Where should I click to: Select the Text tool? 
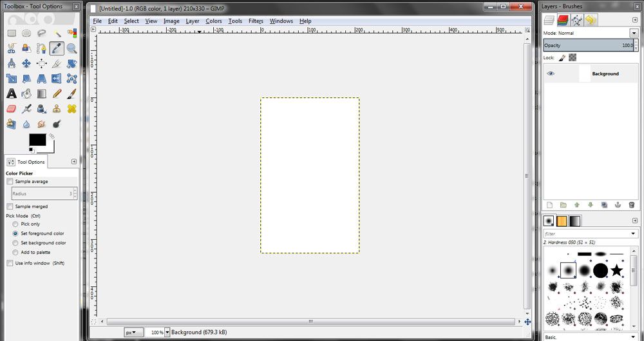12,94
